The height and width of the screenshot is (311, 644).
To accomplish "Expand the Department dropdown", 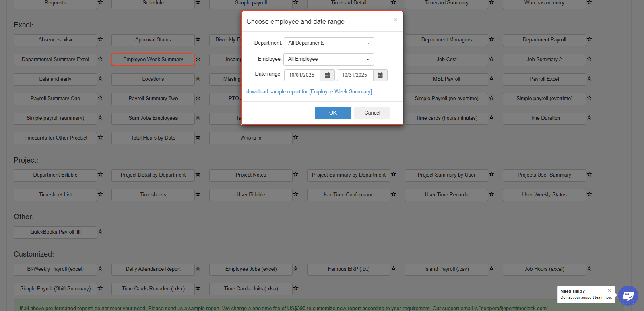I will pos(329,43).
